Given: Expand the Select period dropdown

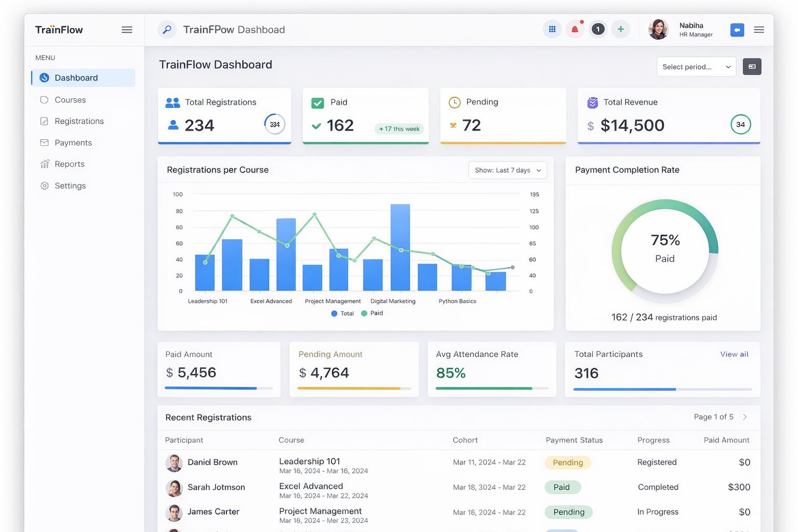Looking at the screenshot, I should click(696, 67).
